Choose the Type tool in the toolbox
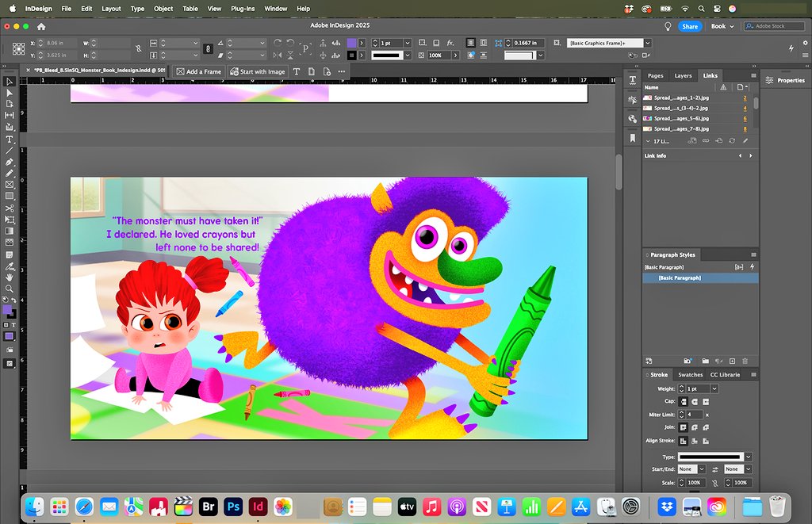Screen dimensions: 812x524 [10, 140]
